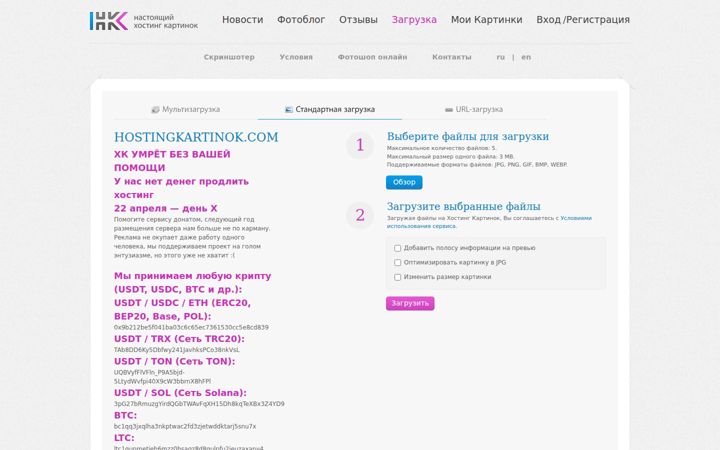This screenshot has height=450, width=720.
Task: Enable Изменить размер картинки checkbox
Action: [x=398, y=277]
